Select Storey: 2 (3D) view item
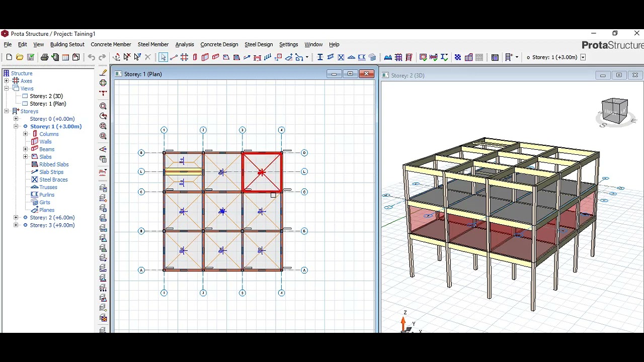Screen dimensions: 644x362 [46, 96]
